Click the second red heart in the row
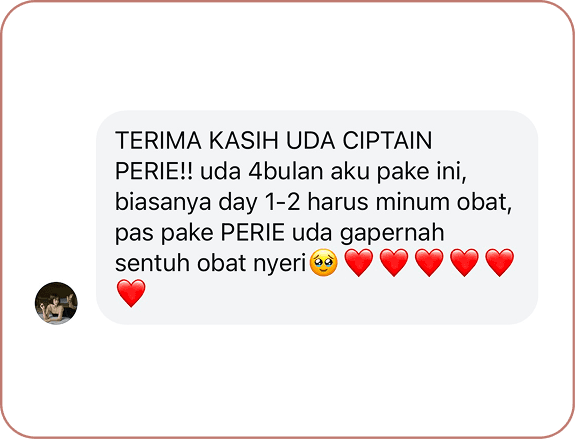The width and height of the screenshot is (575, 439). tap(394, 262)
